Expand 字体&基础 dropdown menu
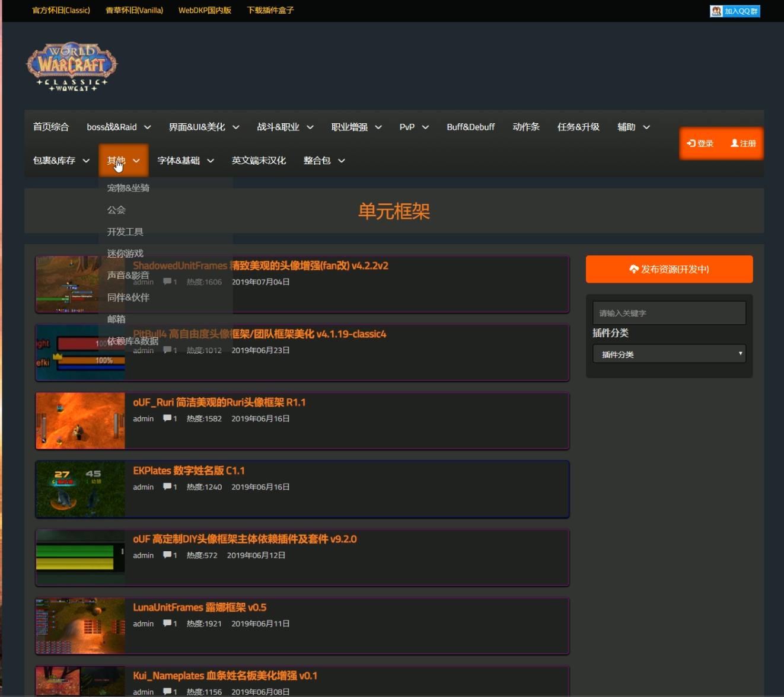 click(x=186, y=161)
